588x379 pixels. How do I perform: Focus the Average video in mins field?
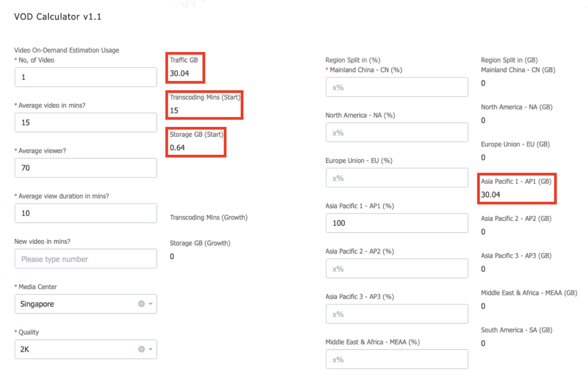coord(86,122)
